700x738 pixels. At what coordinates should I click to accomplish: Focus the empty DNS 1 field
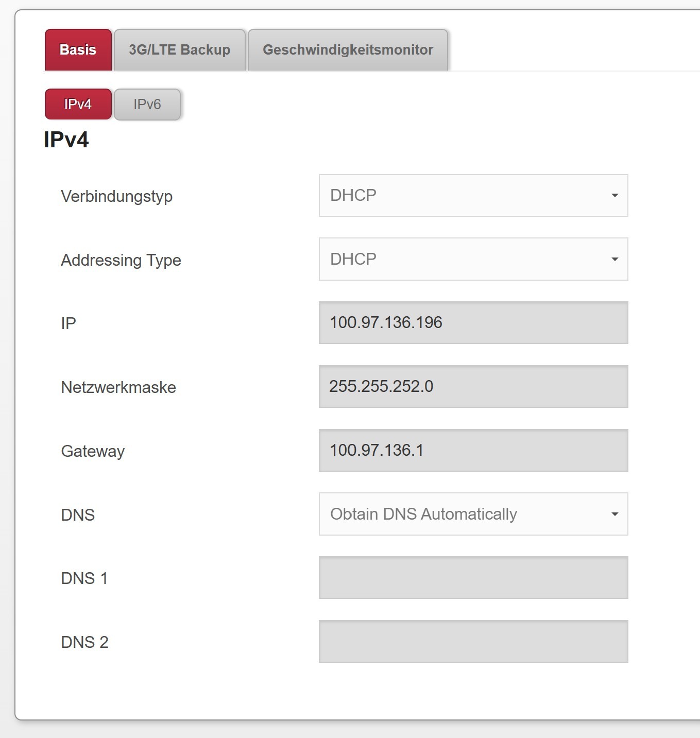(473, 578)
